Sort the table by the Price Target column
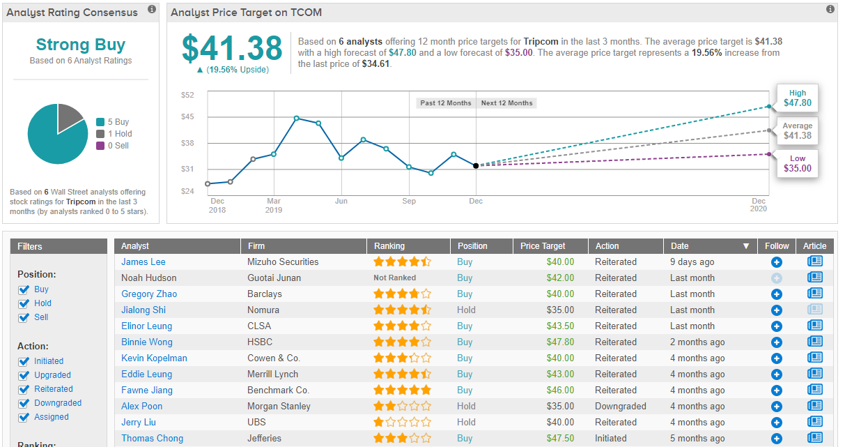The height and width of the screenshot is (447, 868). click(543, 246)
